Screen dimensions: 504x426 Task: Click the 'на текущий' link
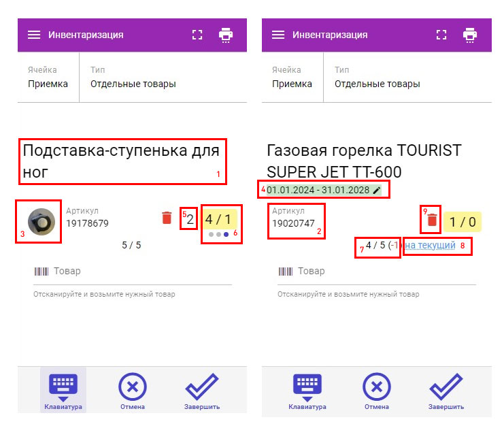430,245
